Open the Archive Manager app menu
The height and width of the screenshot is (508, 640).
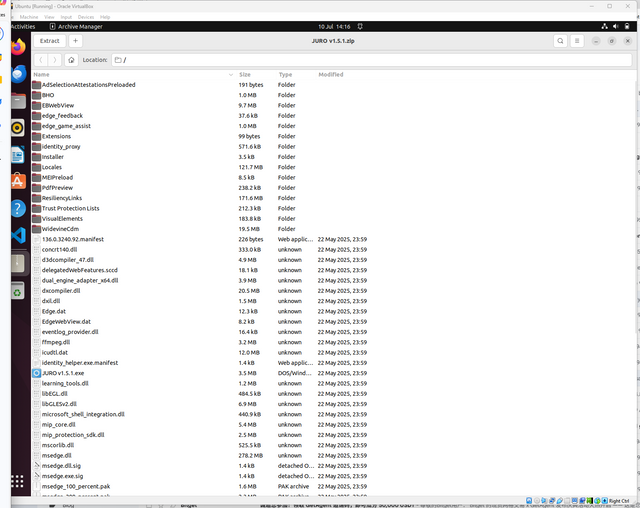(76, 27)
